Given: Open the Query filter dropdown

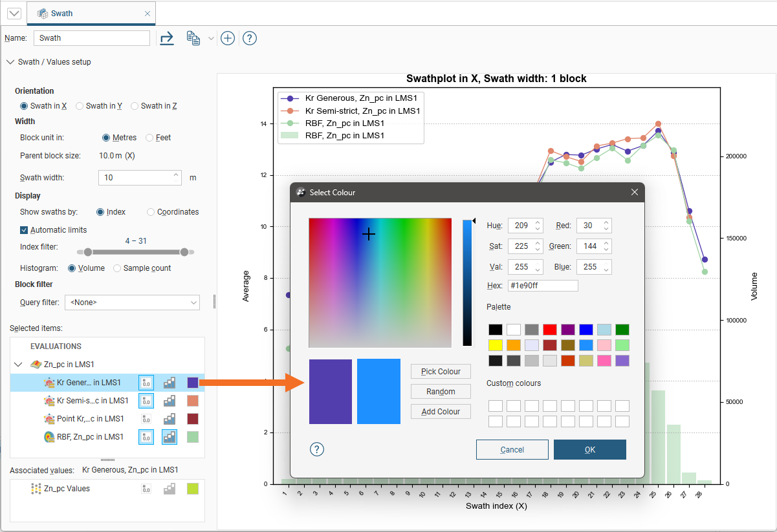Looking at the screenshot, I should tap(132, 302).
